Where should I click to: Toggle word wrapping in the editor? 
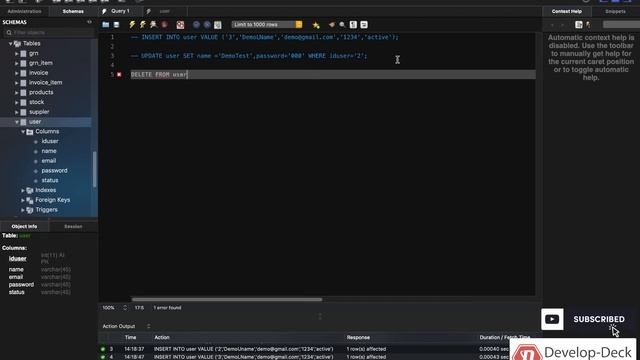364,25
